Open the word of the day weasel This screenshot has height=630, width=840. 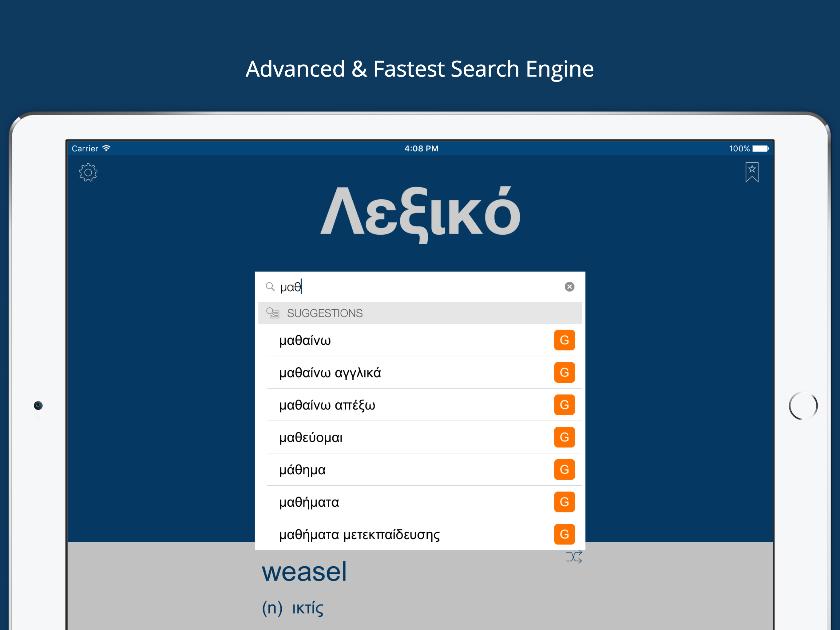pyautogui.click(x=304, y=572)
